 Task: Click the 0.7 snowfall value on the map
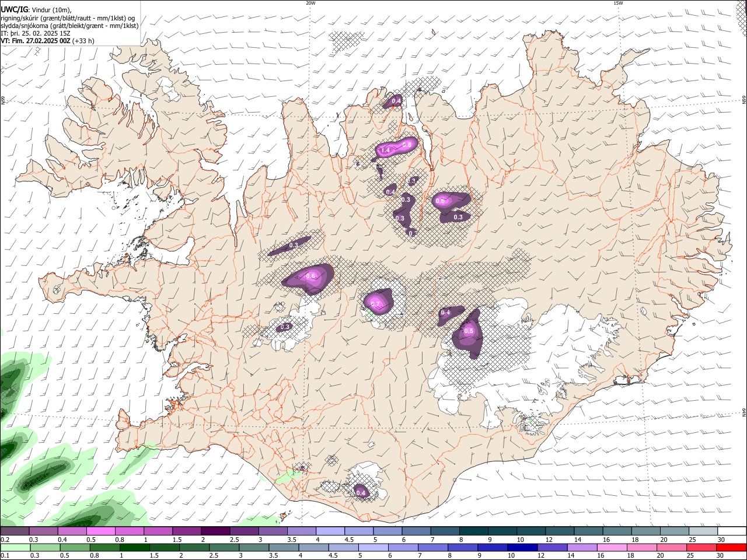pos(375,304)
